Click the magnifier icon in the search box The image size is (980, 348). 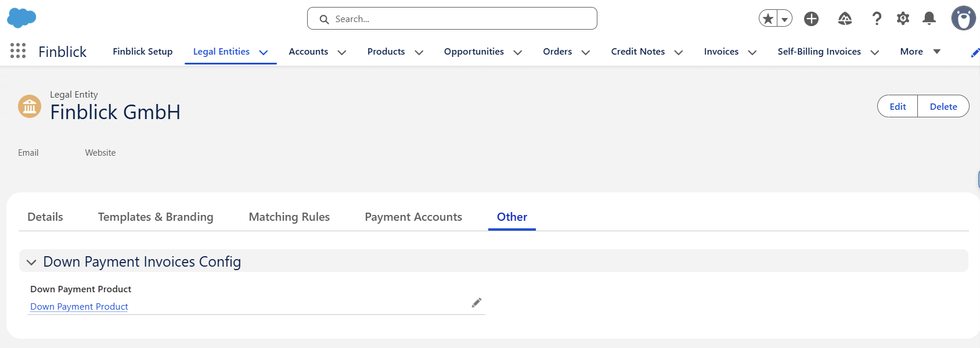pos(325,19)
